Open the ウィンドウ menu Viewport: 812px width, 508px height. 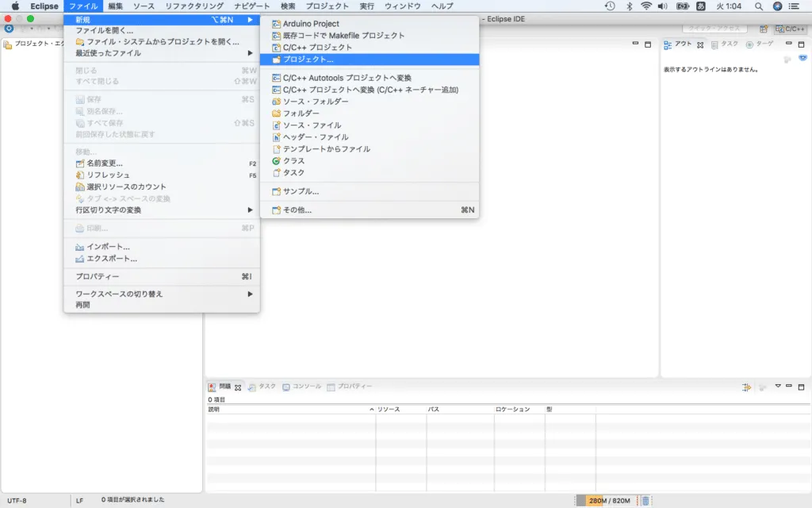point(402,6)
